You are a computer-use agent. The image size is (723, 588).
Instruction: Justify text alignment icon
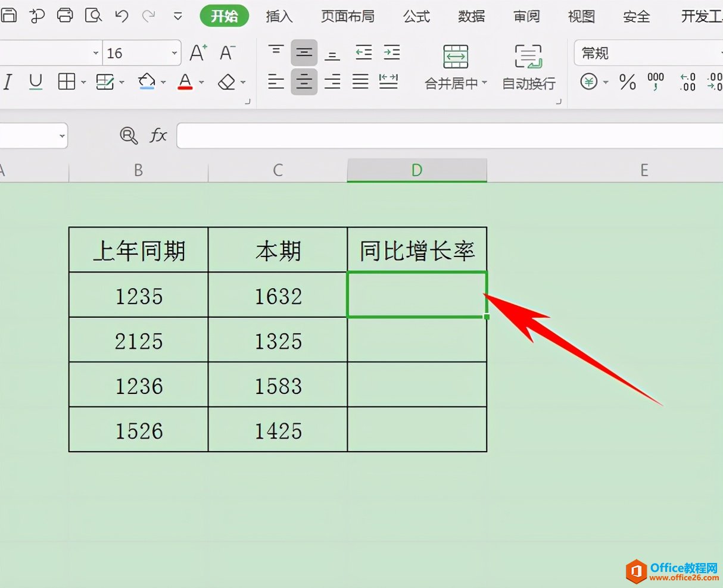[x=360, y=82]
